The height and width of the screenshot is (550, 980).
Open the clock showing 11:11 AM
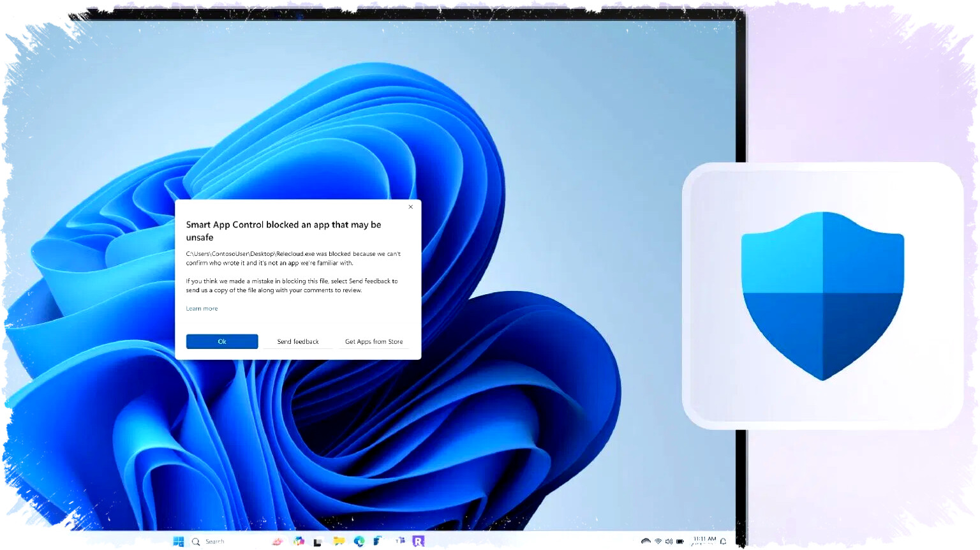[704, 541]
